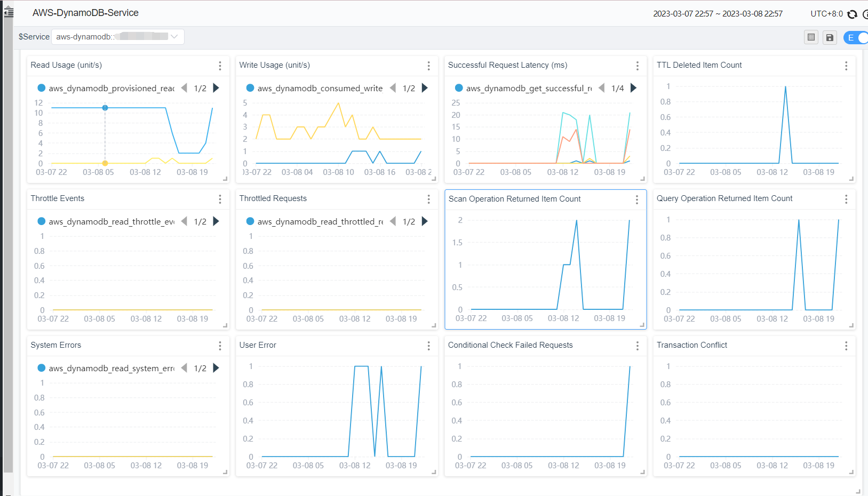Open Read Usage panel options menu
The height and width of the screenshot is (496, 868).
tap(220, 66)
